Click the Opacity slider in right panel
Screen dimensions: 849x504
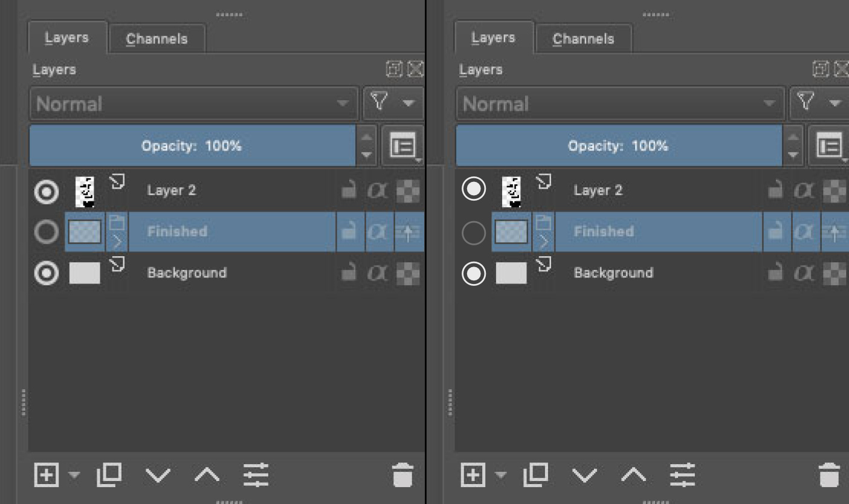point(618,146)
